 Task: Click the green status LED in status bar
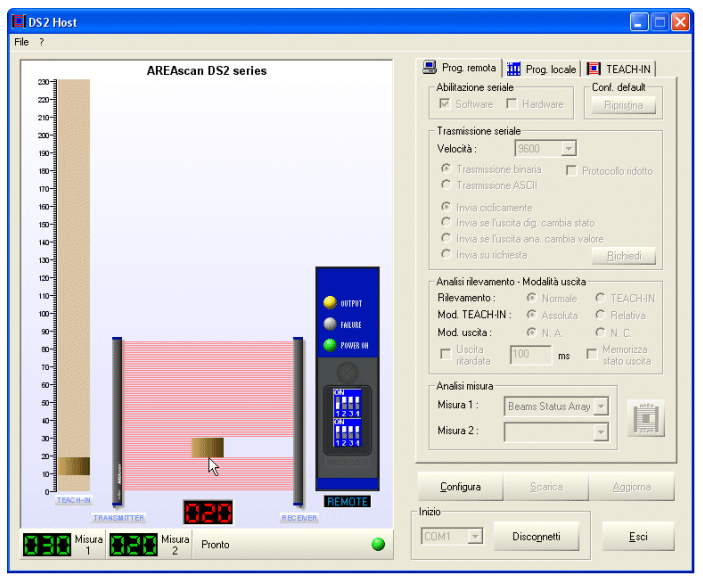pos(378,544)
